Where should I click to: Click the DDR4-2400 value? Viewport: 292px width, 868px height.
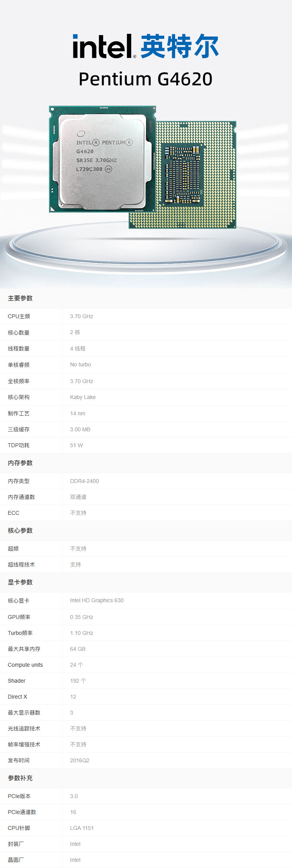(84, 481)
